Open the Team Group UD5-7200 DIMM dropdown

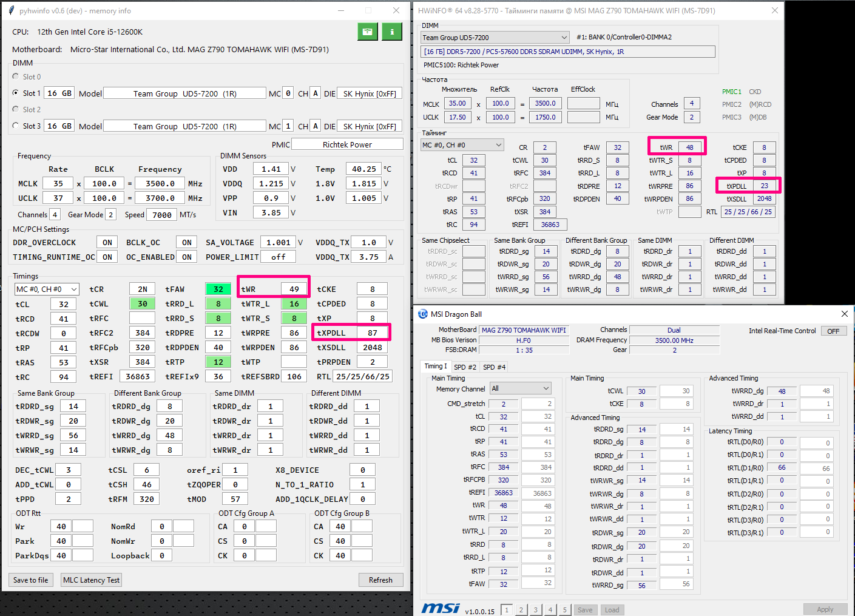click(495, 38)
